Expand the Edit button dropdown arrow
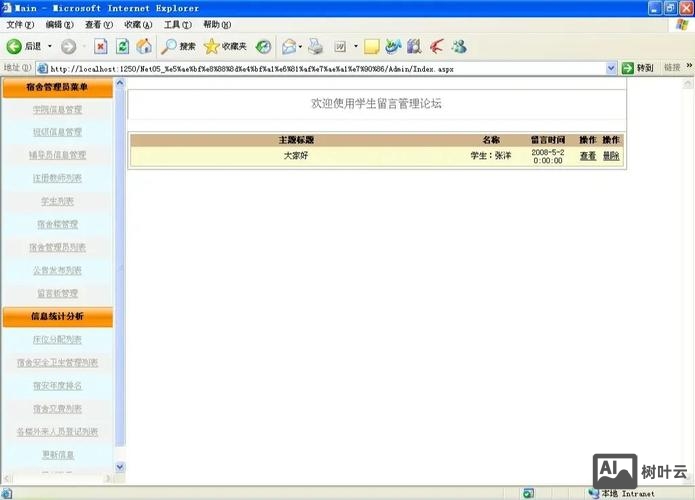Image resolution: width=695 pixels, height=500 pixels. [x=355, y=46]
